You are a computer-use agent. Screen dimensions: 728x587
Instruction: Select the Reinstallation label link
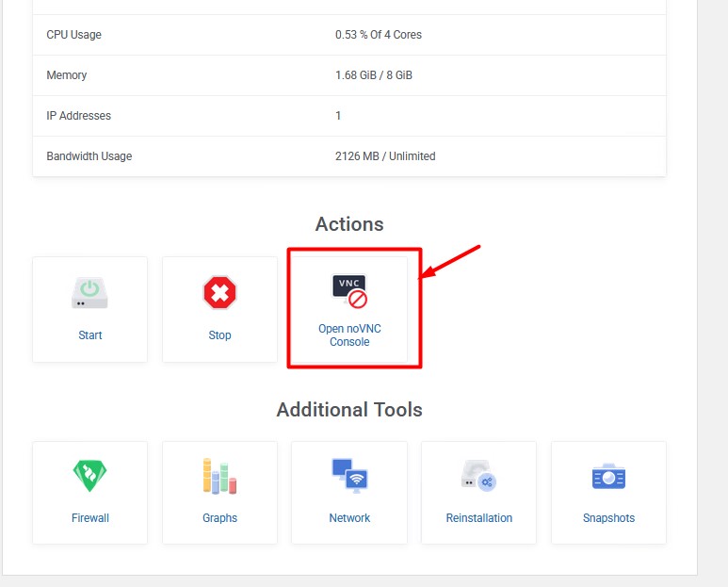tap(478, 518)
